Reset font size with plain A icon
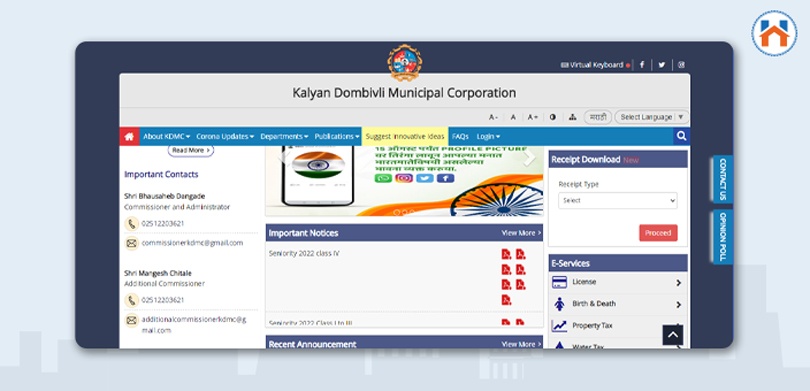The image size is (810, 391). click(x=513, y=117)
